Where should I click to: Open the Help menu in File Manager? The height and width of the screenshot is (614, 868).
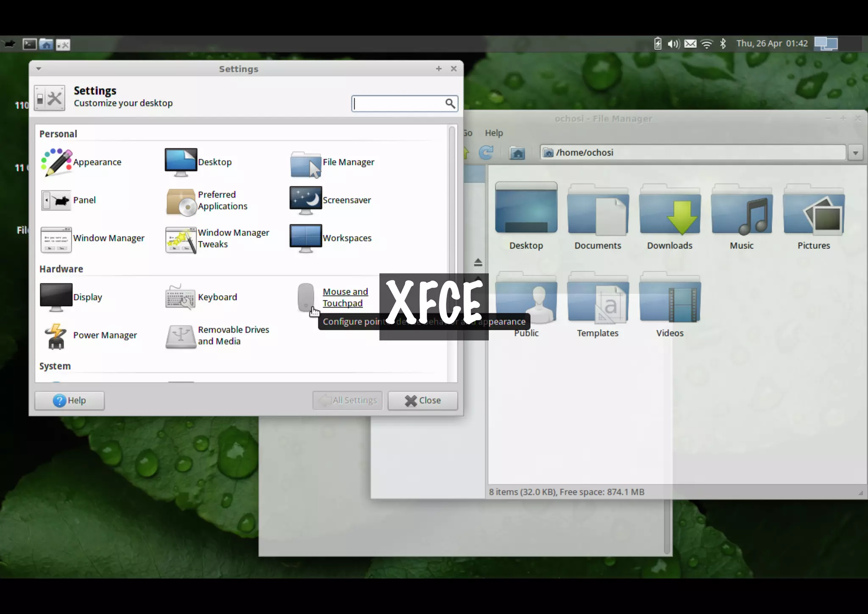(x=494, y=133)
